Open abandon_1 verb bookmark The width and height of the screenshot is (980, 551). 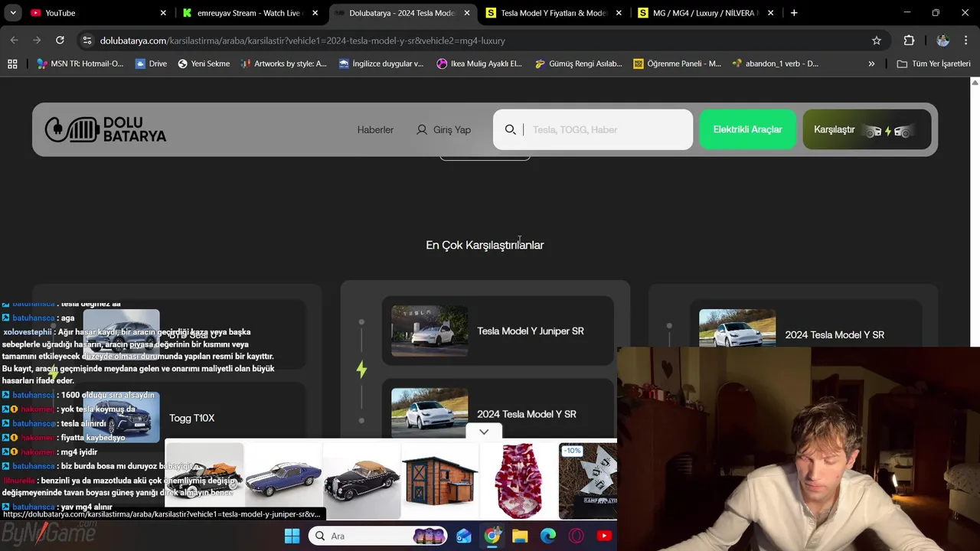click(775, 64)
